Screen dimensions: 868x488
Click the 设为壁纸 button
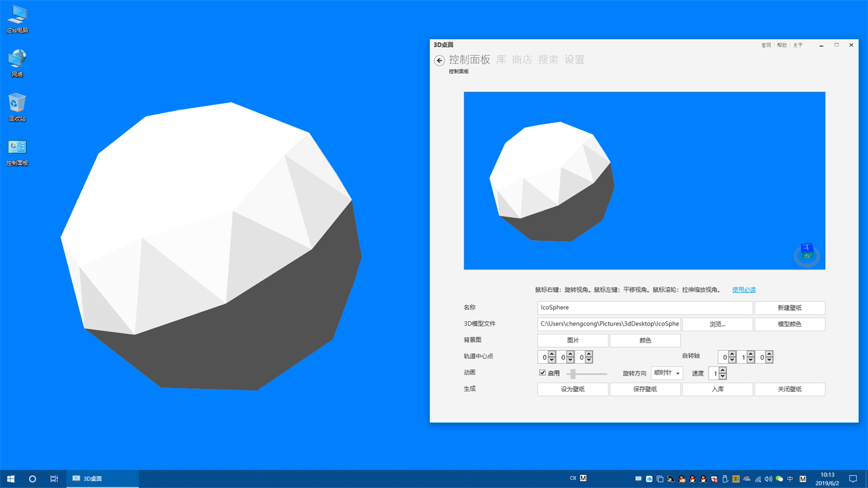tap(572, 389)
